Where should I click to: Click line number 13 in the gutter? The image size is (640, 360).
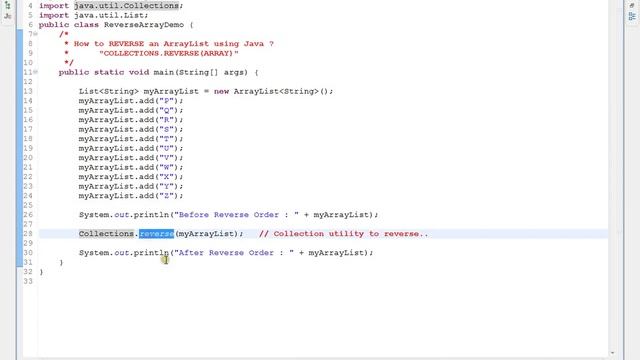coord(28,91)
